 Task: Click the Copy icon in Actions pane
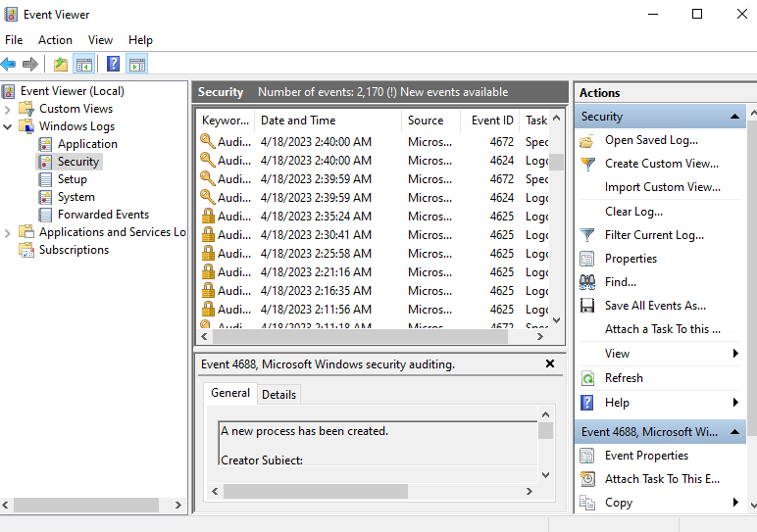coord(587,503)
